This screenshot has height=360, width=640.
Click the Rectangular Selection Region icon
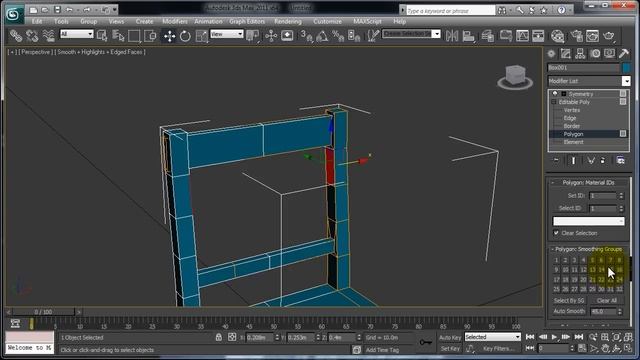pyautogui.click(x=134, y=36)
